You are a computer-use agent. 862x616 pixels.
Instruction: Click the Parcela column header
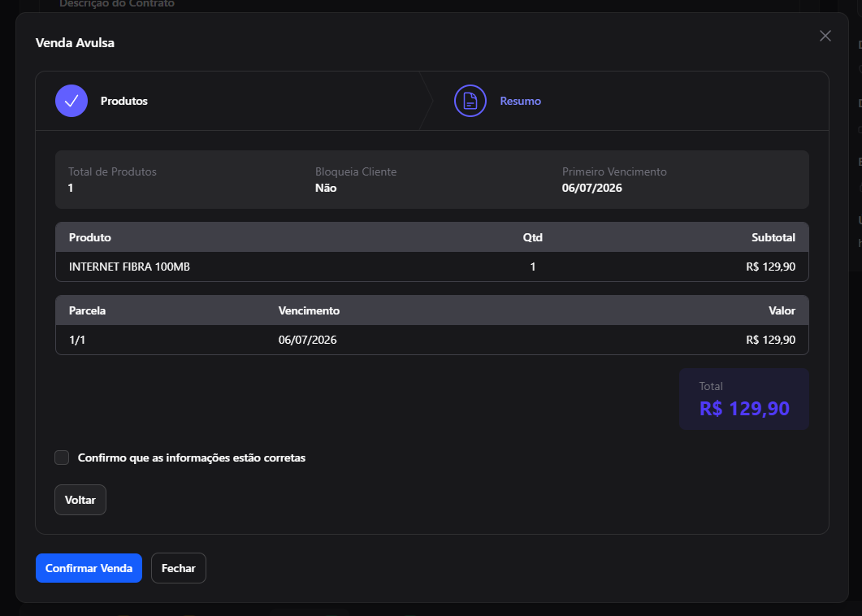coord(88,310)
